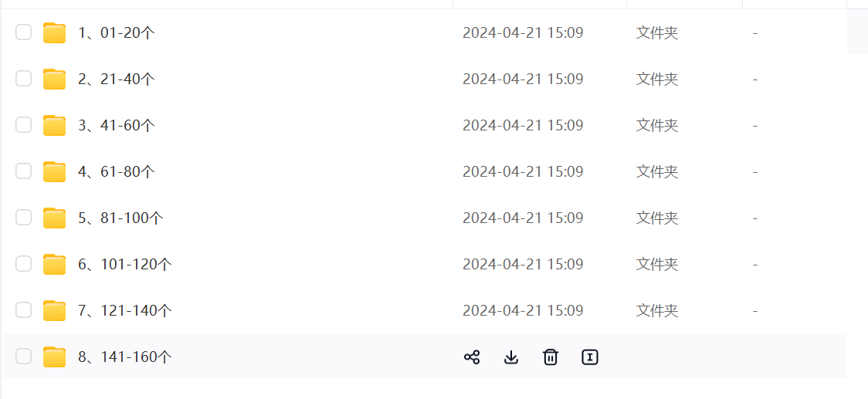Delete the 8、141-160个 folder
This screenshot has width=868, height=399.
pos(551,357)
